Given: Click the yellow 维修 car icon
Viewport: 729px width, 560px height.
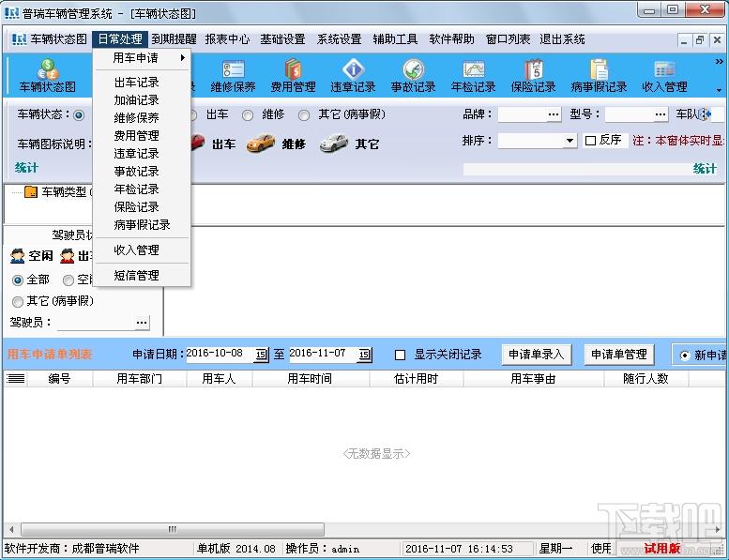Looking at the screenshot, I should 261,144.
